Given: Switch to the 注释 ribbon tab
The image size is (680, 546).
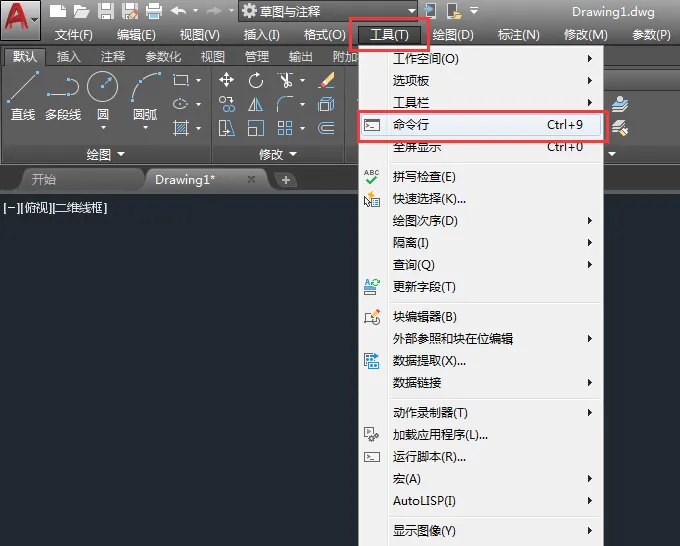Looking at the screenshot, I should 112,57.
